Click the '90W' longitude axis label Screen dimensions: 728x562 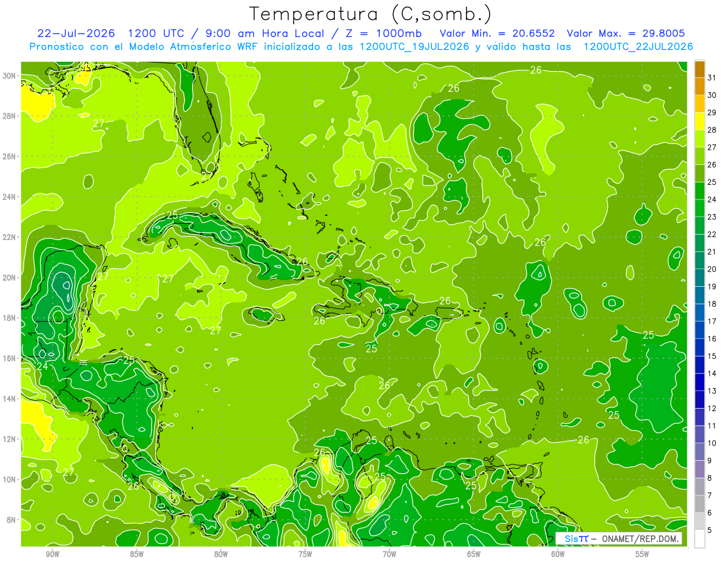click(52, 555)
